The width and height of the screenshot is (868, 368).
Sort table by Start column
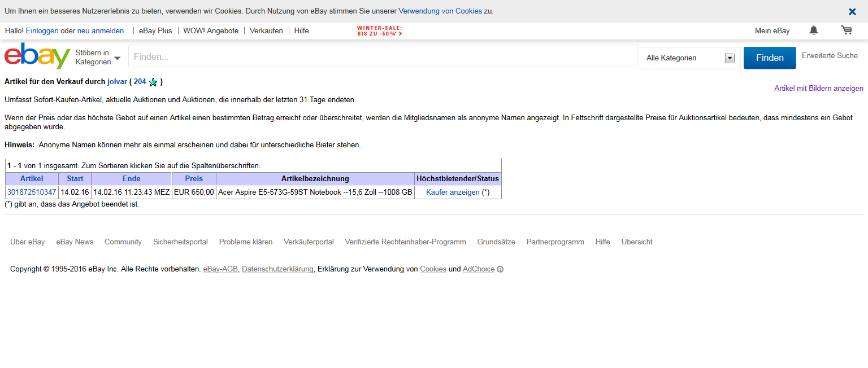pos(75,179)
